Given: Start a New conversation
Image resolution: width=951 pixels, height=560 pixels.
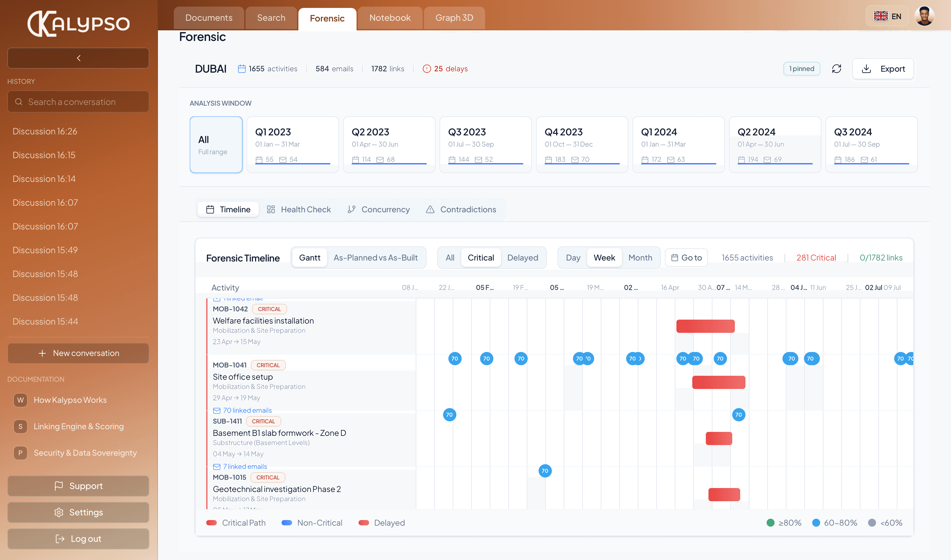Looking at the screenshot, I should point(78,353).
